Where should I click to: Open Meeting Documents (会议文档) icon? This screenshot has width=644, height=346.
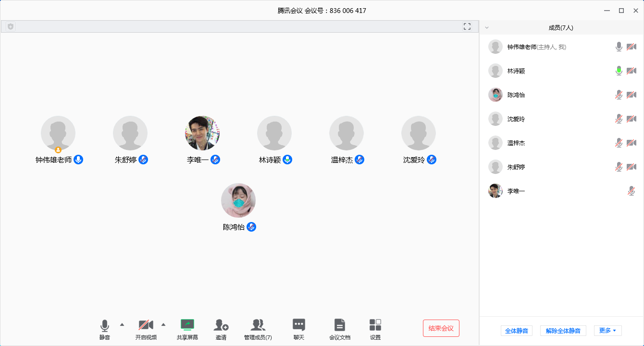[x=340, y=325]
